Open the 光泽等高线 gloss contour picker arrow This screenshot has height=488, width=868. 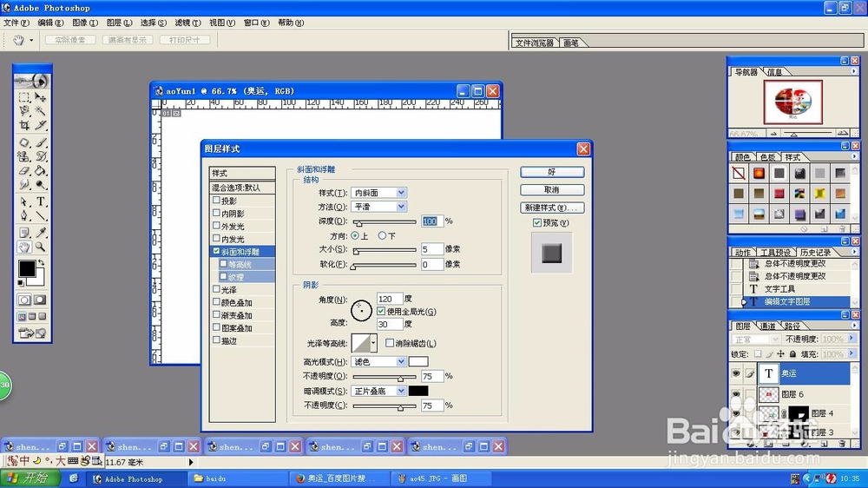373,344
